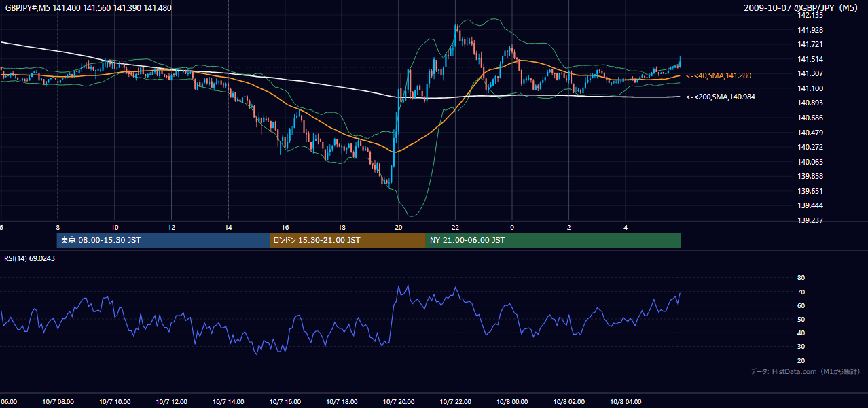Click price axis value 140.893
Image resolution: width=868 pixels, height=408 pixels.
coord(811,103)
